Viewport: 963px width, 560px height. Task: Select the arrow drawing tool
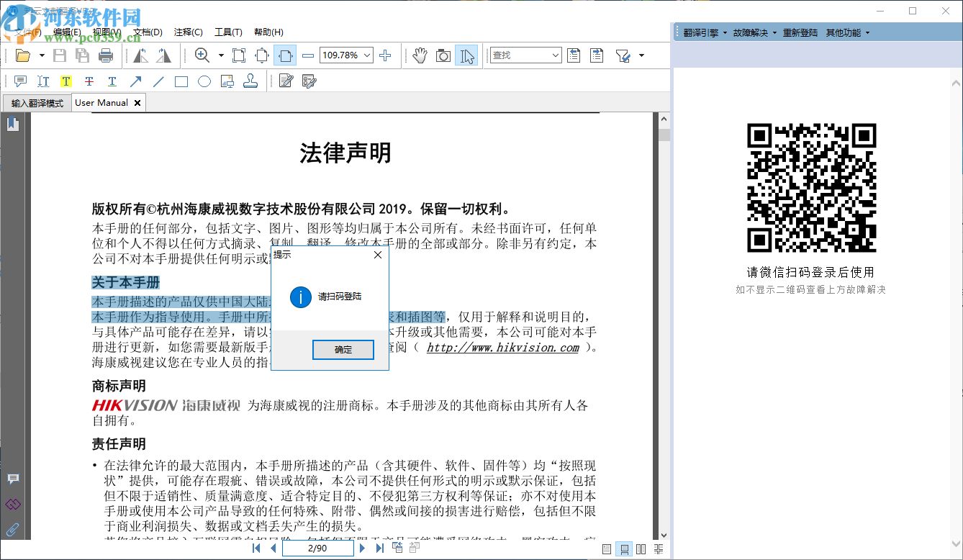pos(135,81)
